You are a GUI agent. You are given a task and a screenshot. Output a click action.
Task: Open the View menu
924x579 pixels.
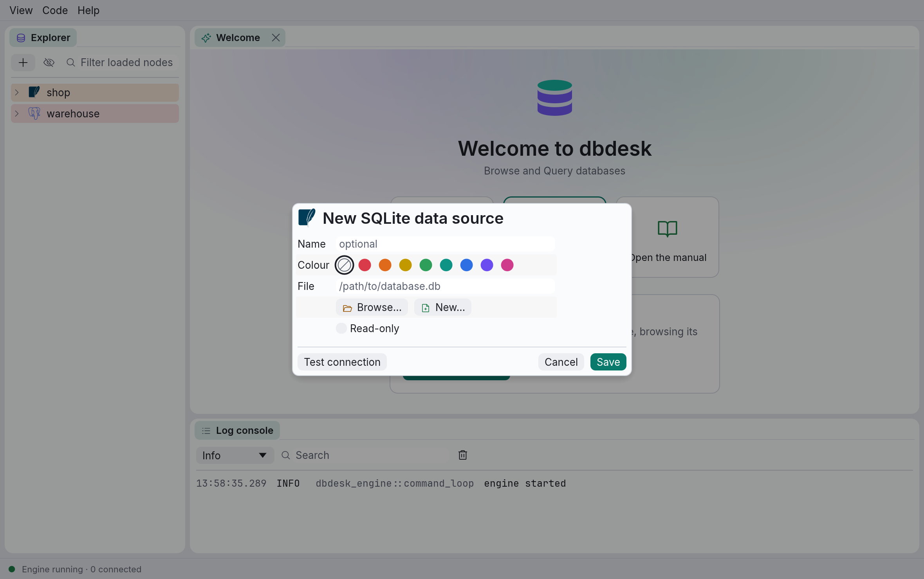click(21, 10)
